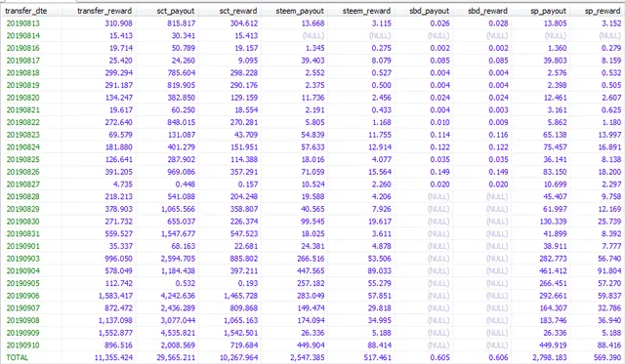
Task: Click the sbd_payout column header
Action: (x=430, y=11)
